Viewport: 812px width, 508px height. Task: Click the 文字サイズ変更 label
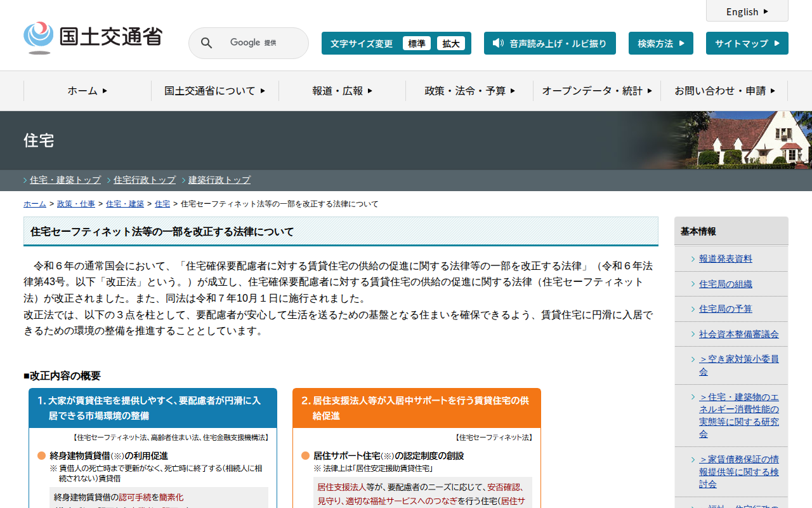(362, 43)
